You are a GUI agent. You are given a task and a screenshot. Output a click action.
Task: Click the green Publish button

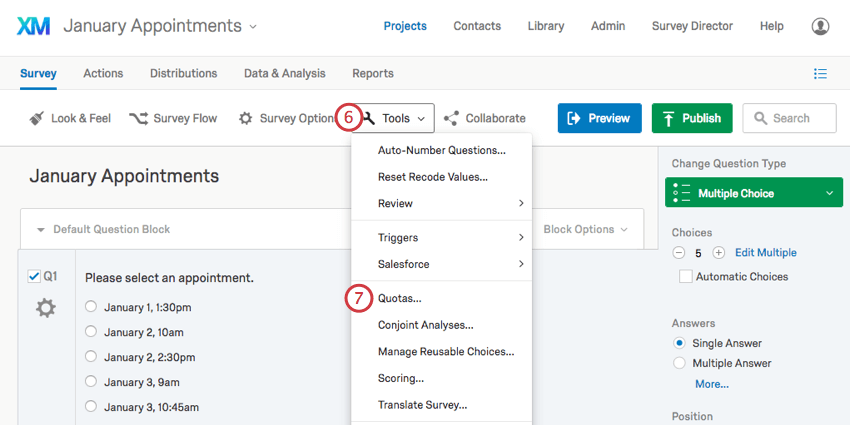[x=692, y=118]
